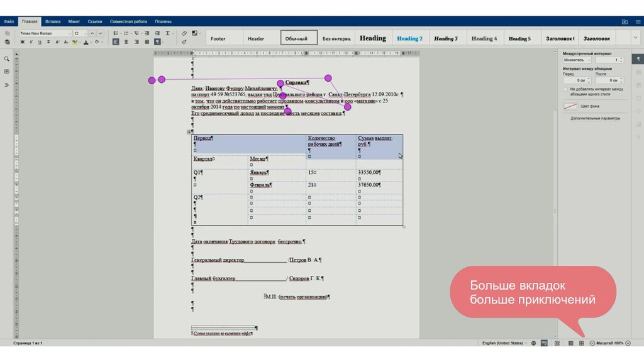Expand the styles gallery dropdown
The image size is (644, 362).
click(635, 38)
